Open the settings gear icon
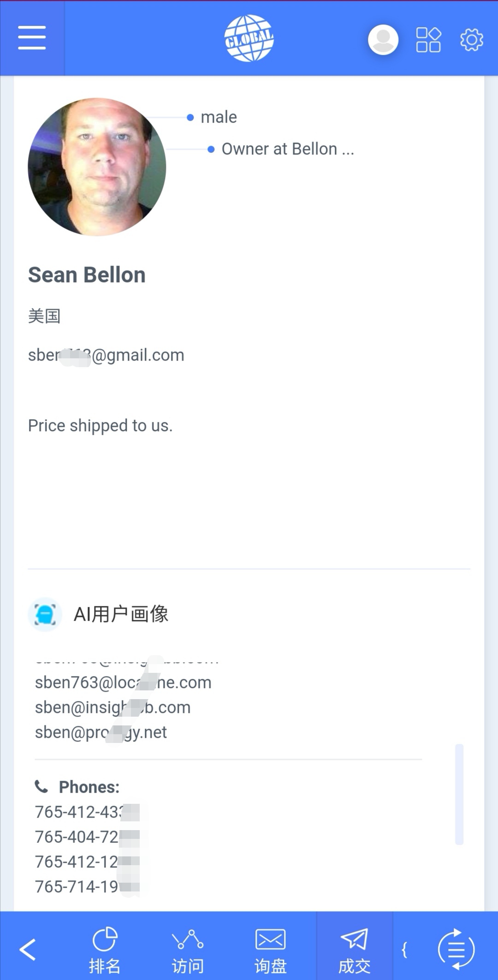The width and height of the screenshot is (498, 980). (471, 40)
